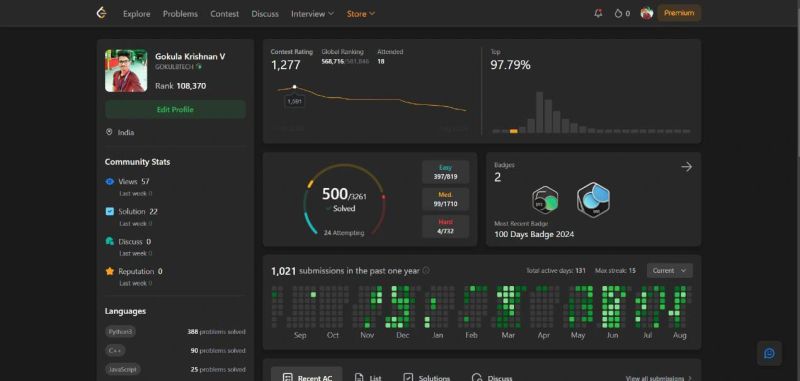The width and height of the screenshot is (800, 381).
Task: Show info about submissions in past year
Action: 426,271
